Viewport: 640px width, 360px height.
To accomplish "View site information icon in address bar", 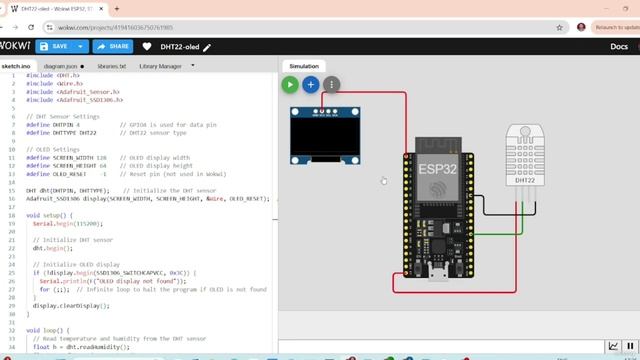I will click(x=49, y=27).
